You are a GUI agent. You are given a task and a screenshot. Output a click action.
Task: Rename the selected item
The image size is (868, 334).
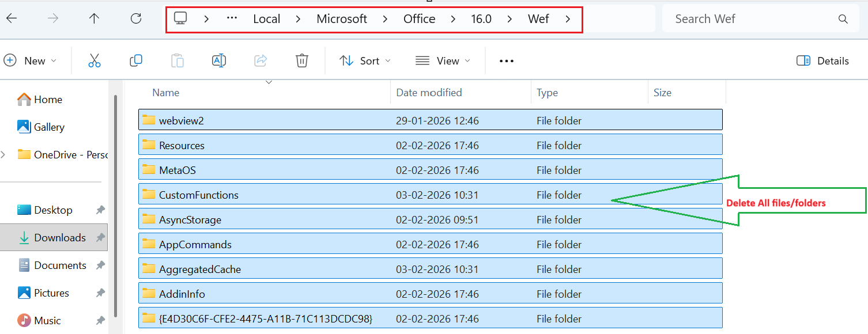(x=219, y=60)
